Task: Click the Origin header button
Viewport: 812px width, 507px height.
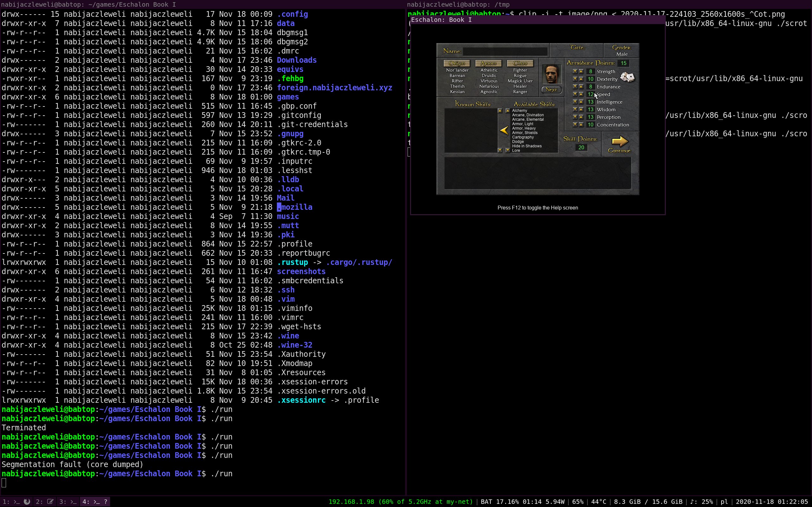Action: tap(457, 63)
